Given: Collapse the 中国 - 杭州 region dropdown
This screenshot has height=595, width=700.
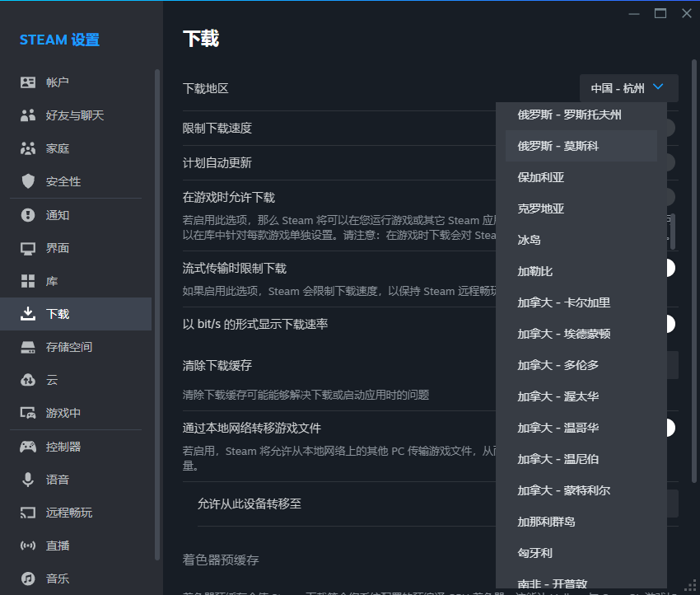Looking at the screenshot, I should coord(628,88).
